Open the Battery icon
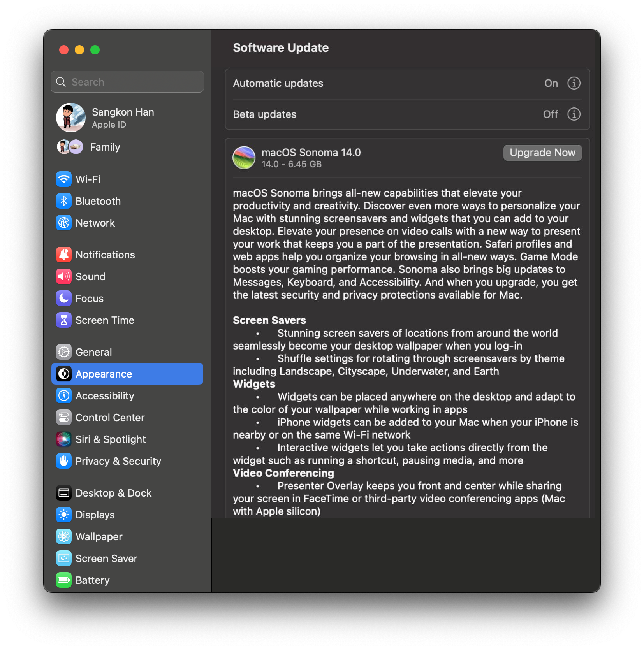 coord(64,580)
